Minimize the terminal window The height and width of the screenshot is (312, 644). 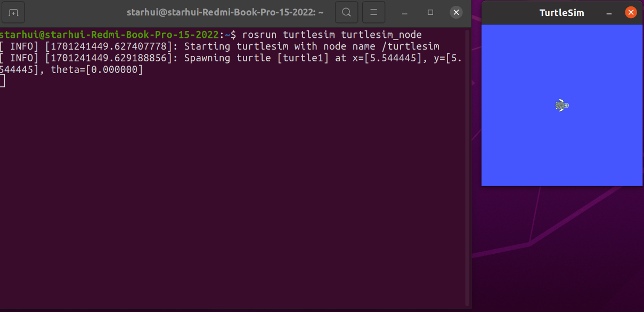tap(406, 12)
